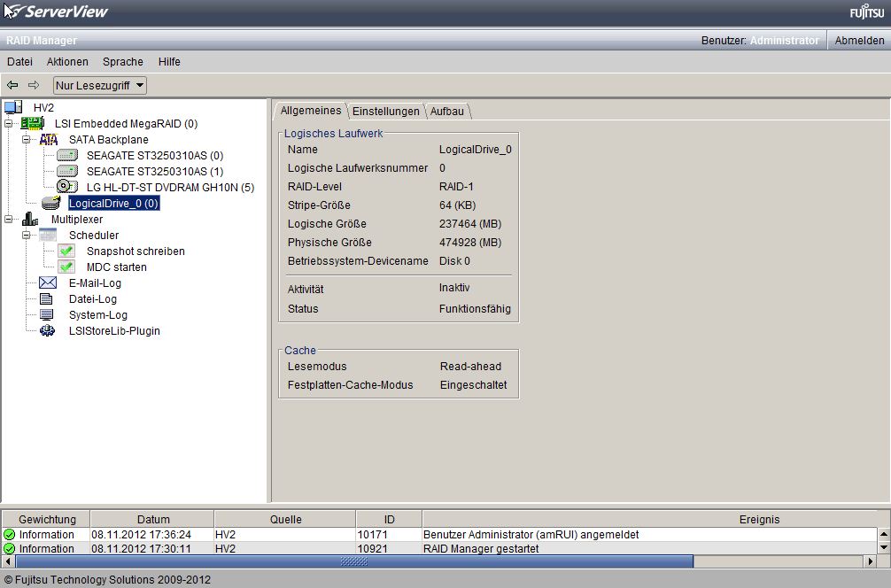Sort event log by Datum column header
Image resolution: width=891 pixels, height=588 pixels.
click(x=153, y=520)
